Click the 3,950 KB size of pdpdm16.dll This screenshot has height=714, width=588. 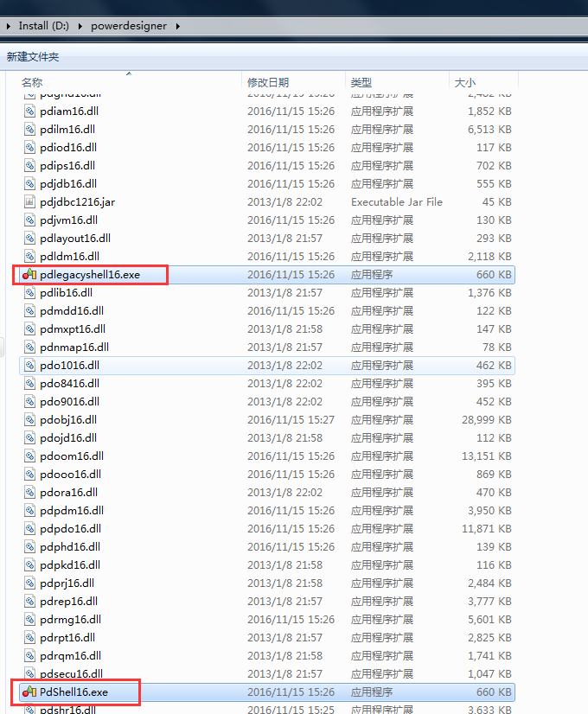click(489, 511)
